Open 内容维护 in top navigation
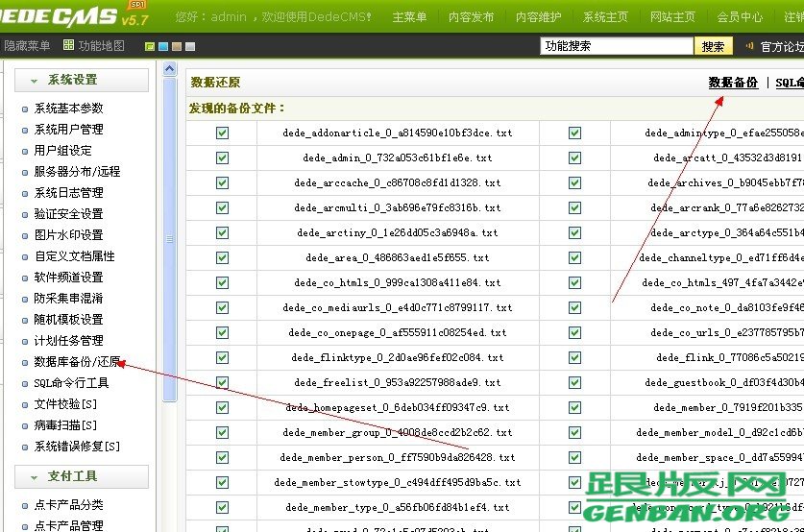 pyautogui.click(x=538, y=17)
